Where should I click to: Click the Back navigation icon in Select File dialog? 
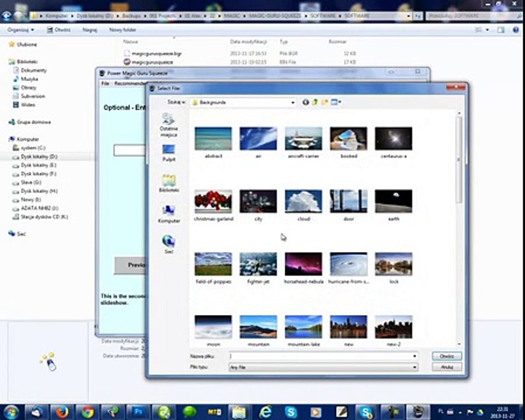click(306, 102)
